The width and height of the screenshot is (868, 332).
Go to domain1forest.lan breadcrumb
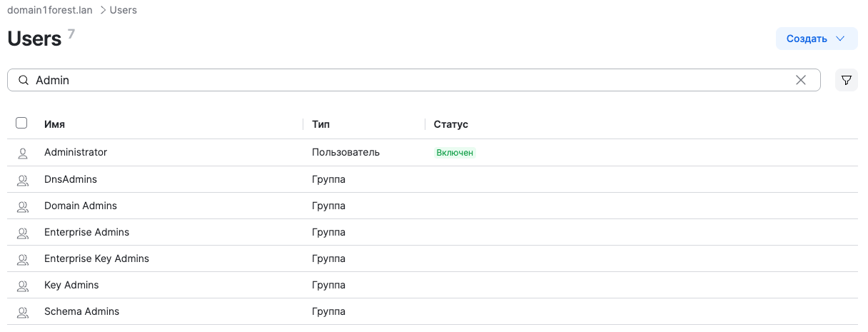(x=50, y=10)
